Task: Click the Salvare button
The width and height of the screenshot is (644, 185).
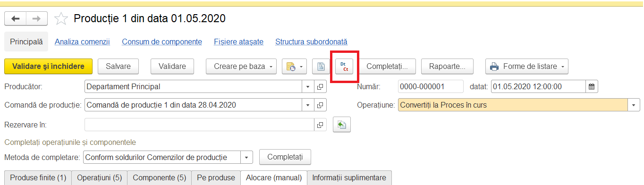Action: 118,67
